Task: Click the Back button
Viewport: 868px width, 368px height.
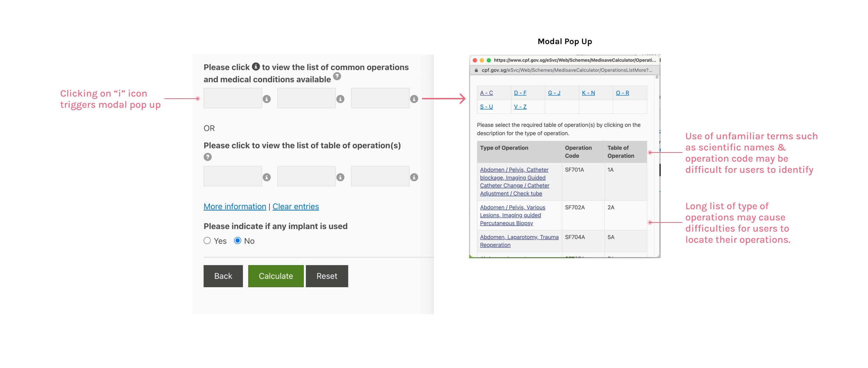Action: coord(223,276)
